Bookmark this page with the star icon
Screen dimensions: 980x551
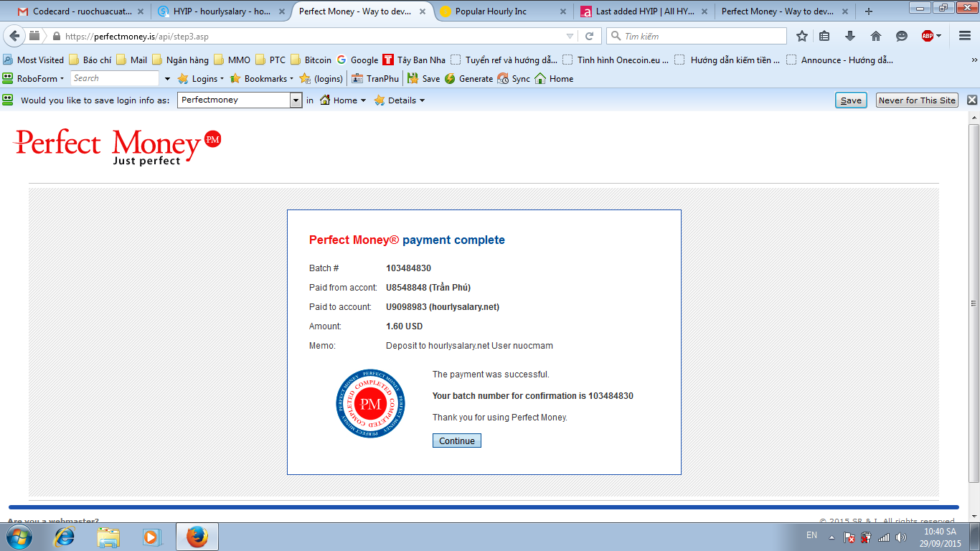[802, 36]
